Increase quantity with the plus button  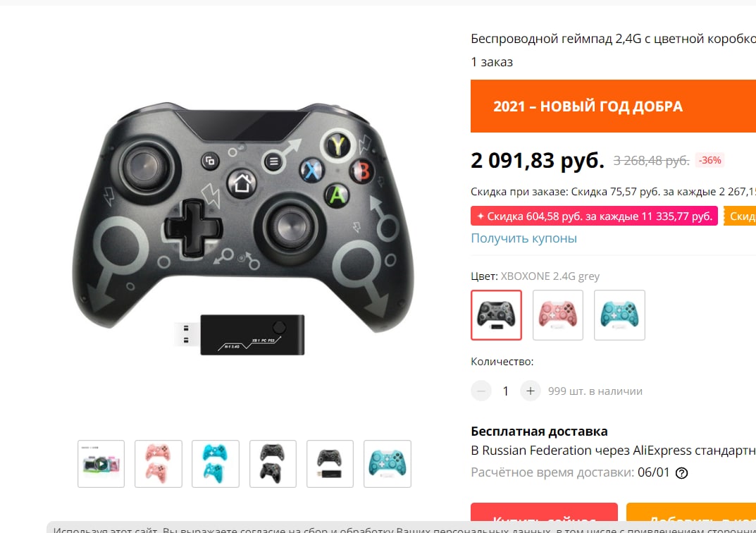coord(531,391)
